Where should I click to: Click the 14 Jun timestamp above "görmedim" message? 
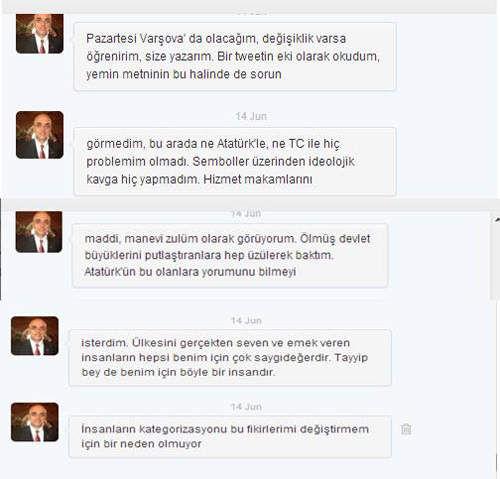[x=251, y=116]
